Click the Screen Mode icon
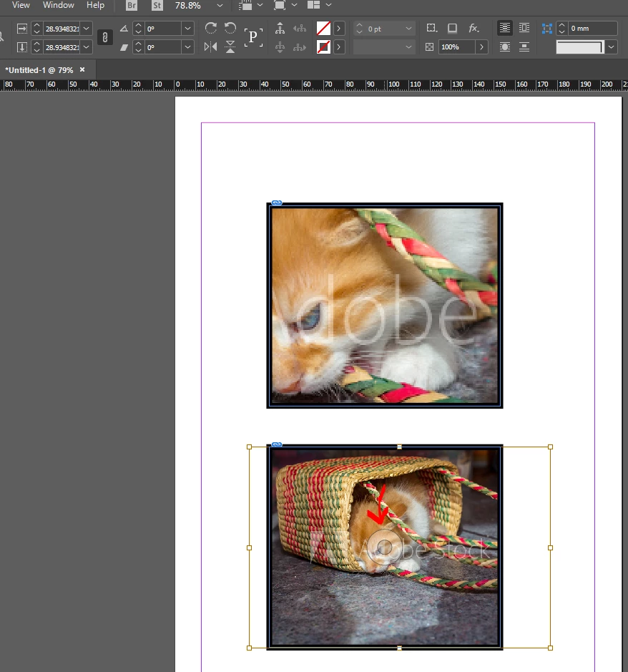The width and height of the screenshot is (628, 672). point(279,5)
